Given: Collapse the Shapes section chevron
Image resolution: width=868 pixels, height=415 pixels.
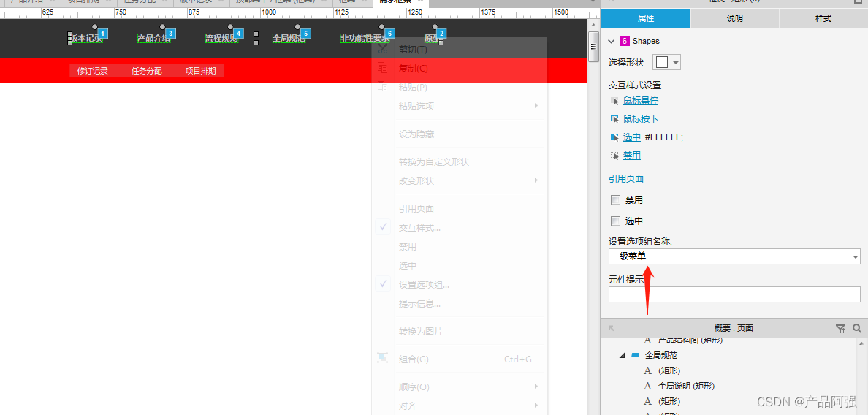Looking at the screenshot, I should (x=611, y=41).
